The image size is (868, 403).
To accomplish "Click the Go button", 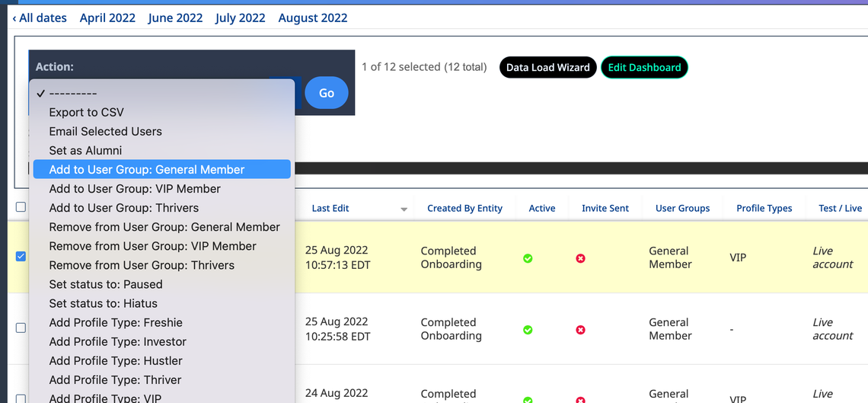I will click(327, 93).
